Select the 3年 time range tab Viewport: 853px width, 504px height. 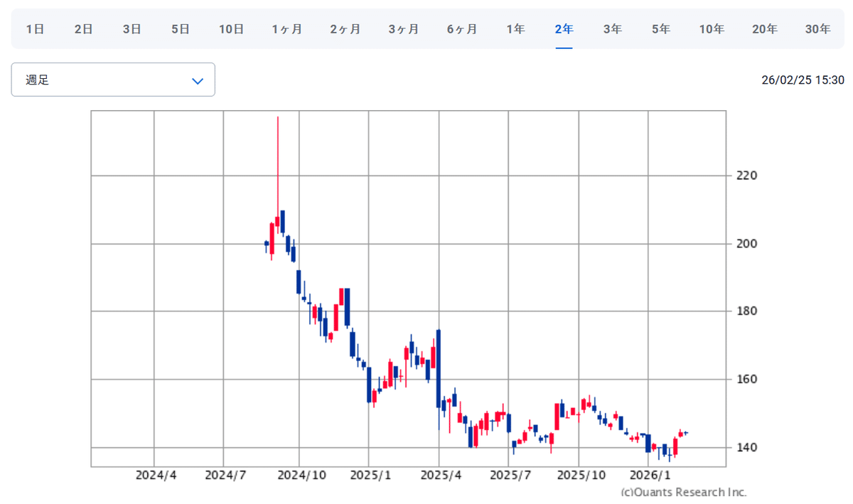click(x=613, y=29)
